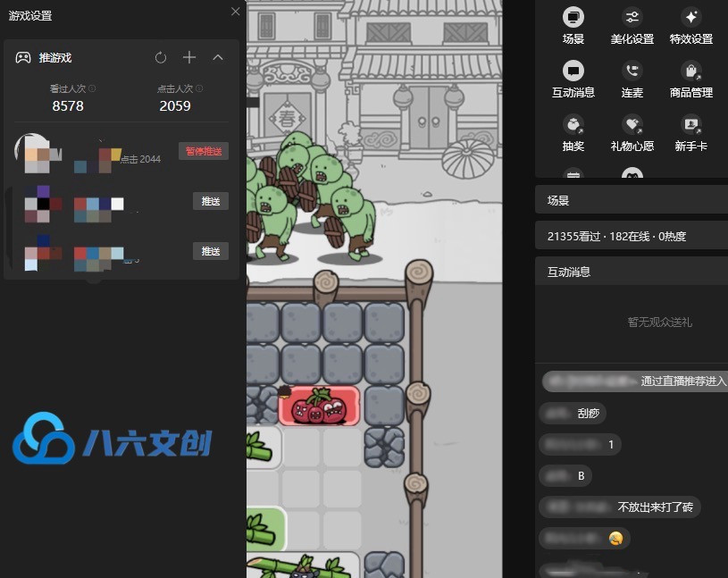This screenshot has height=578, width=728.
Task: Click 推送 for the third game
Action: pos(210,252)
